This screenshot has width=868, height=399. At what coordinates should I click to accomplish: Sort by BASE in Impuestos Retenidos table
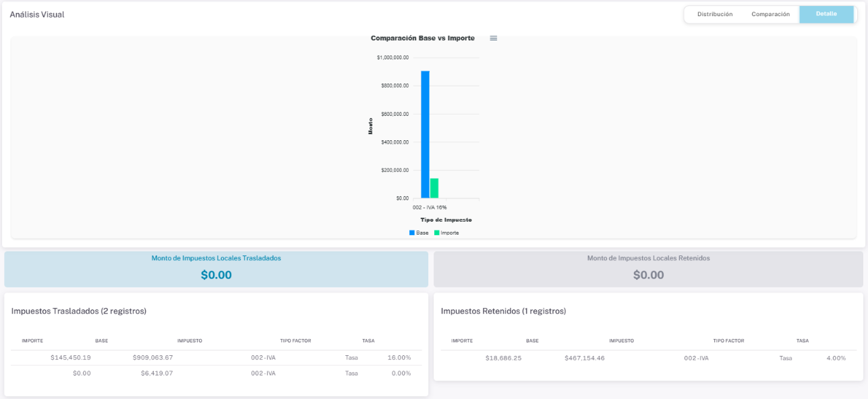point(532,341)
